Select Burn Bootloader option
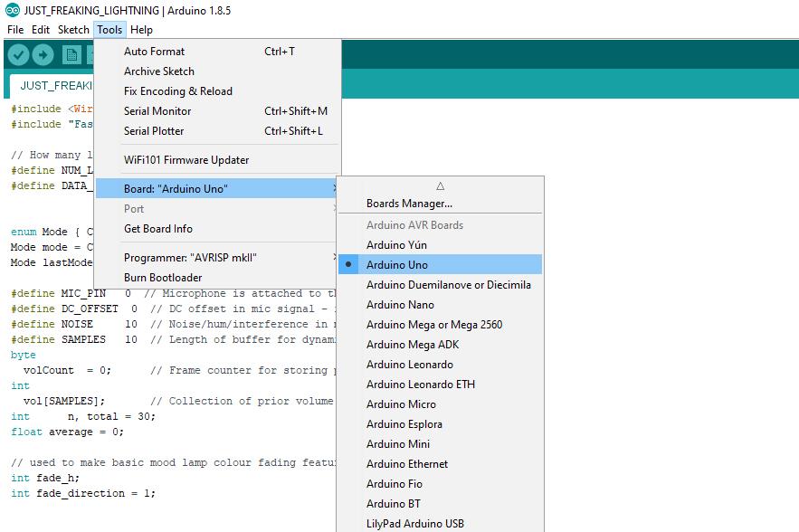Screen dimensions: 799x532 click(x=218, y=277)
